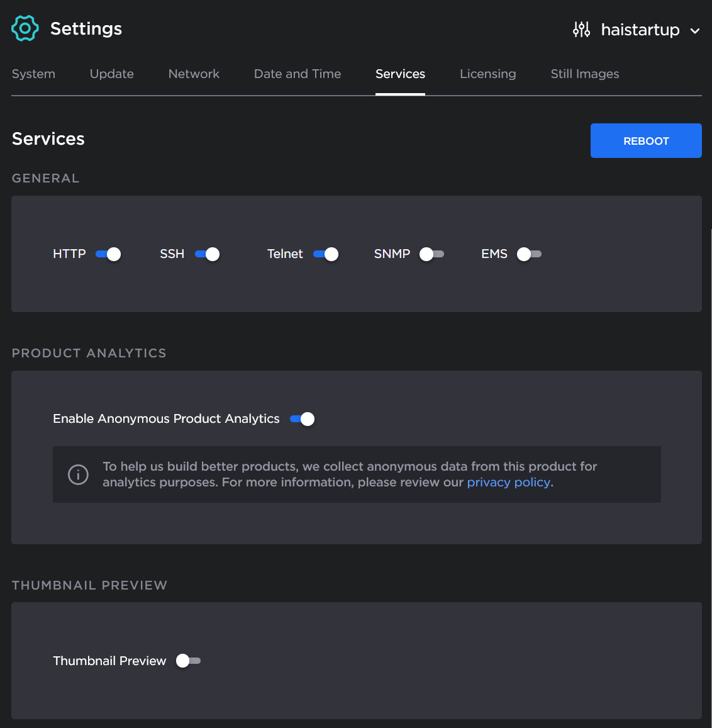
Task: Expand the haistartup dropdown chevron
Action: click(695, 31)
